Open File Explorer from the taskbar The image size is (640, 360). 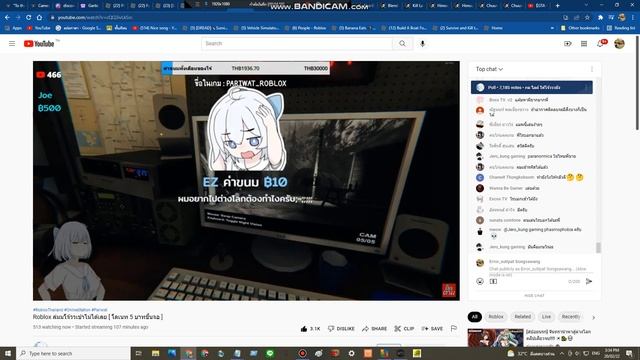coord(156,353)
